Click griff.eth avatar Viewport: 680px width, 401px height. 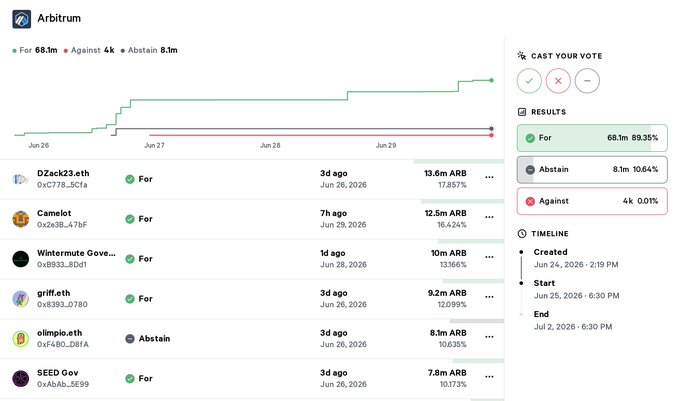(20, 299)
